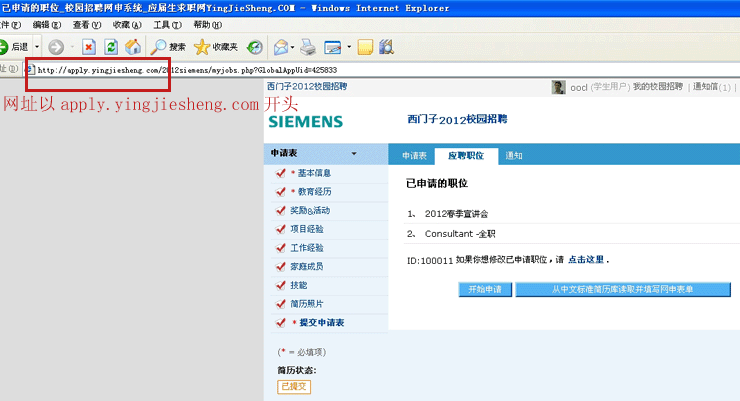
Task: Open 基本信息 in the sidebar
Action: pyautogui.click(x=314, y=173)
